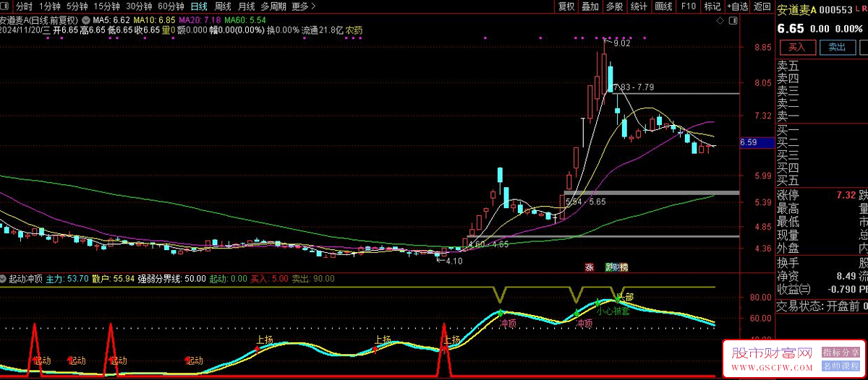
Task: Open the 画线 drawing tools
Action: [663, 7]
